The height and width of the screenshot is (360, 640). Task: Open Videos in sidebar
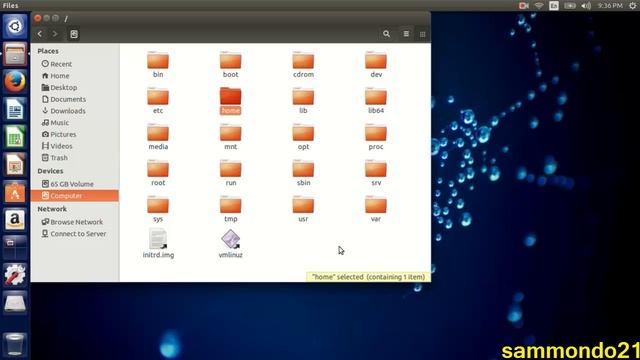(57, 146)
